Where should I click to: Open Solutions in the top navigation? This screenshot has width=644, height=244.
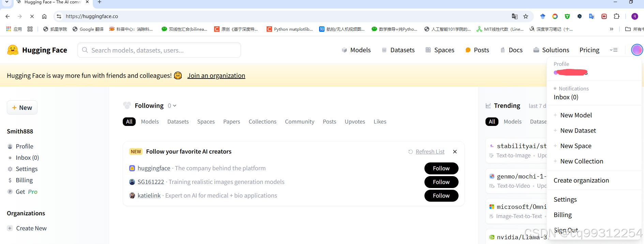click(x=551, y=50)
